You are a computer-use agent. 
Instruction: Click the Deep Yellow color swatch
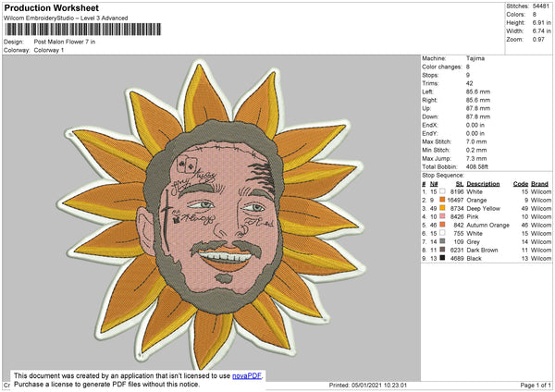click(442, 208)
